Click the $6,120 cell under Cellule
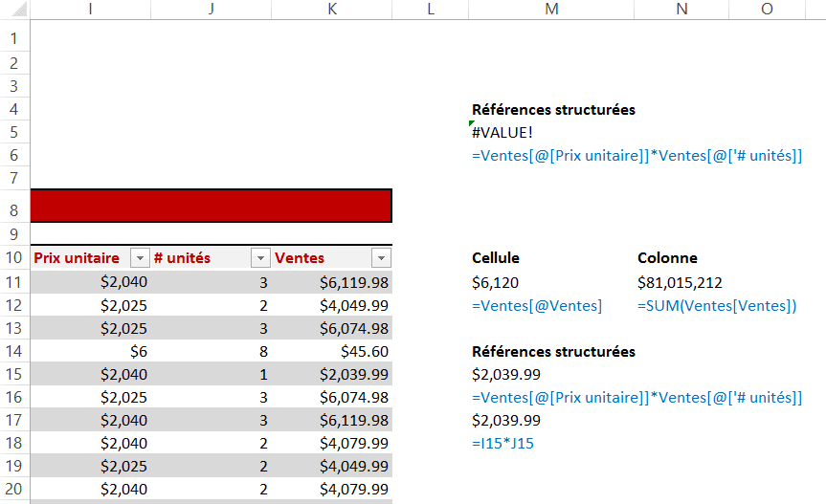The height and width of the screenshot is (504, 826). 496,282
